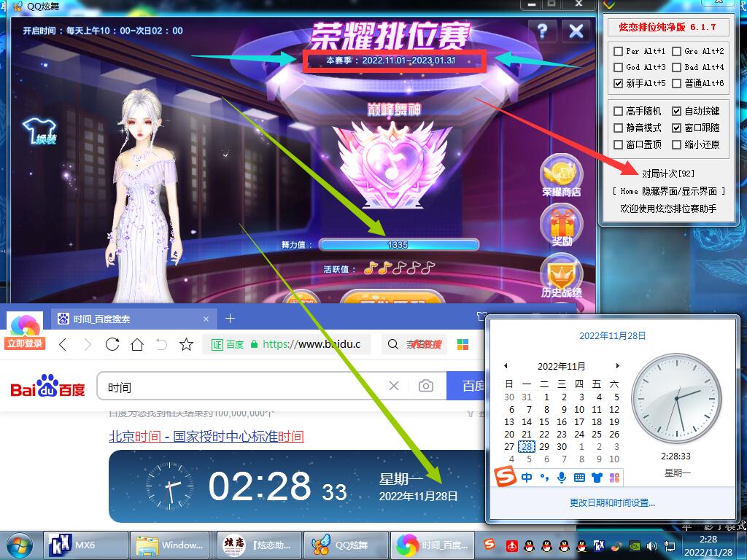Open the MX6 taskbar item
This screenshot has width=747, height=560.
click(86, 545)
